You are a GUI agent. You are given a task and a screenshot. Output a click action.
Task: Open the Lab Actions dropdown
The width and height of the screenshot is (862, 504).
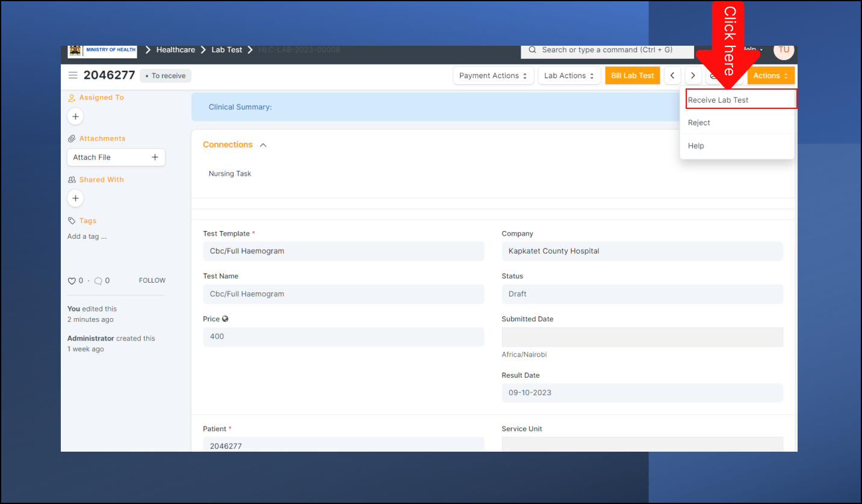tap(569, 76)
